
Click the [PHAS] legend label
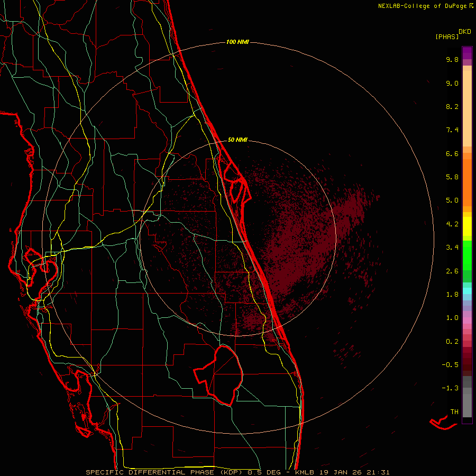pos(447,36)
